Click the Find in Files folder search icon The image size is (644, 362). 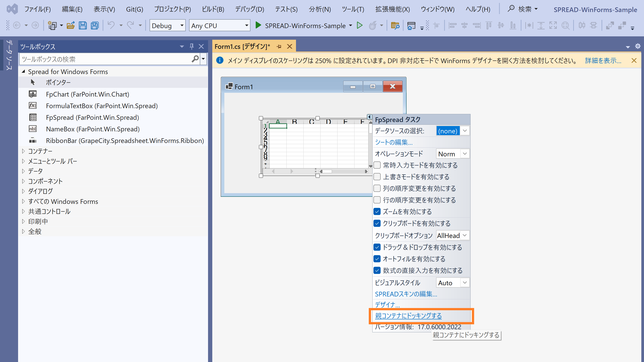[395, 25]
